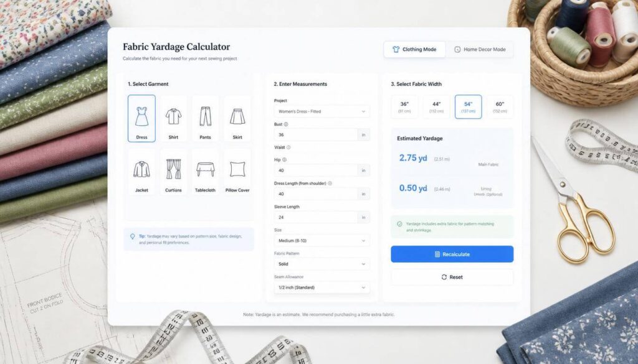Pick the Tablecloth icon
The height and width of the screenshot is (364, 638).
(205, 172)
